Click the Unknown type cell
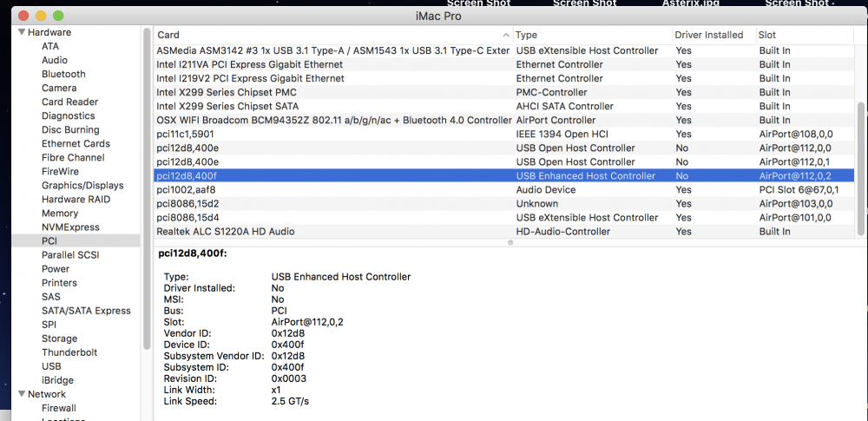The height and width of the screenshot is (421, 868). [x=537, y=203]
